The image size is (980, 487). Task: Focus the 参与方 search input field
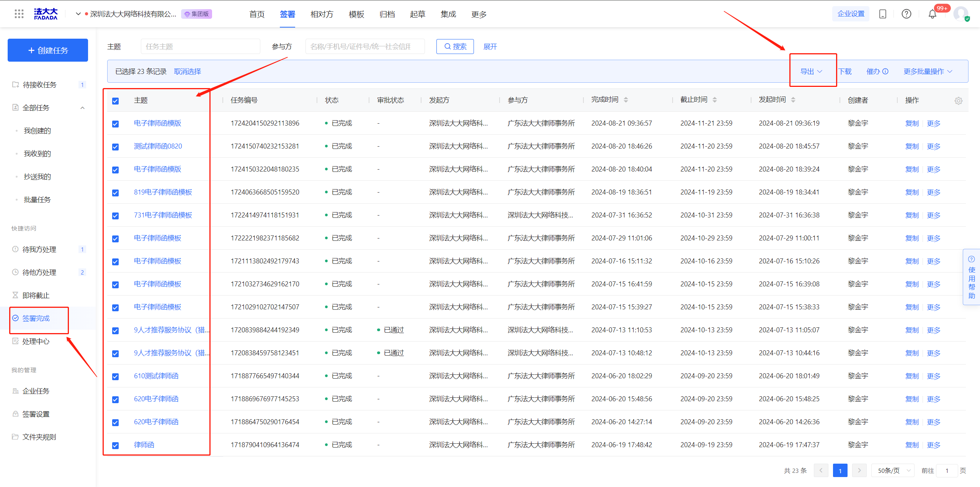coord(365,47)
